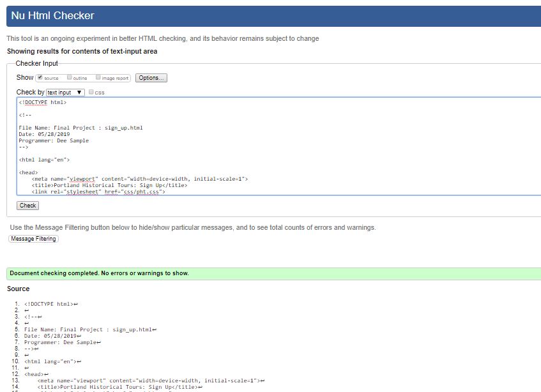
Task: Click the Nu Html Checker heading
Action: point(52,15)
